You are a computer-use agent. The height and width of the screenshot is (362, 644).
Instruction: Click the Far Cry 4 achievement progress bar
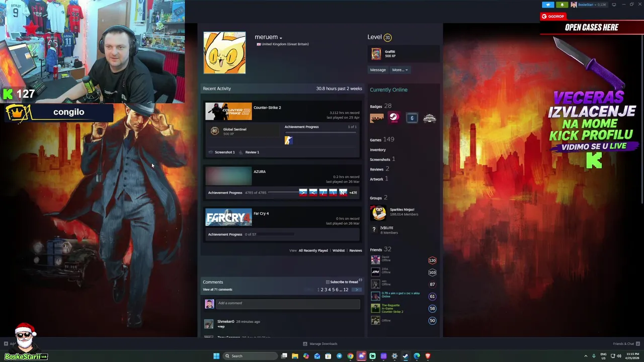point(277,234)
